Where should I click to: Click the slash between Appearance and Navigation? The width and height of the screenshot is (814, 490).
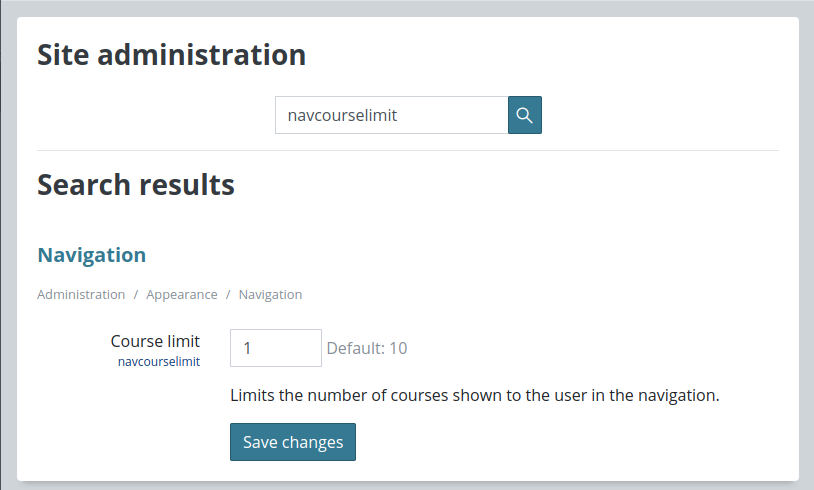(x=228, y=294)
